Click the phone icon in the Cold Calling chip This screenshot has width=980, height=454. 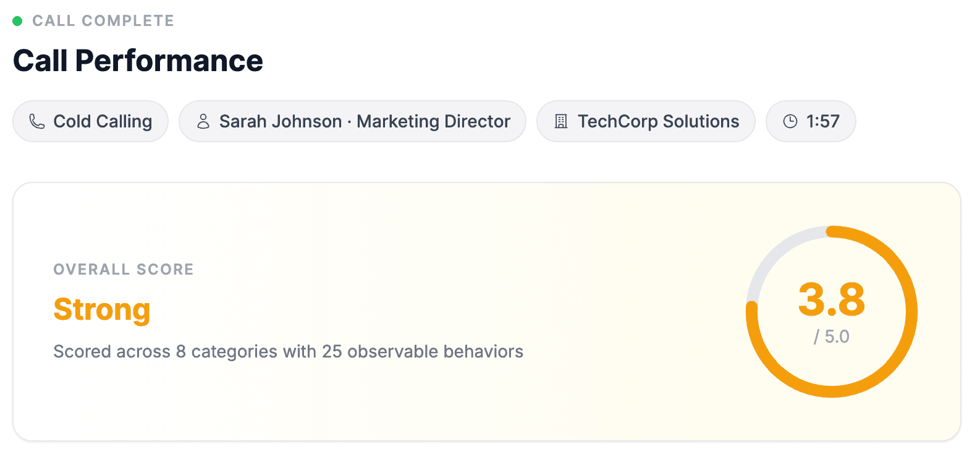[x=36, y=121]
